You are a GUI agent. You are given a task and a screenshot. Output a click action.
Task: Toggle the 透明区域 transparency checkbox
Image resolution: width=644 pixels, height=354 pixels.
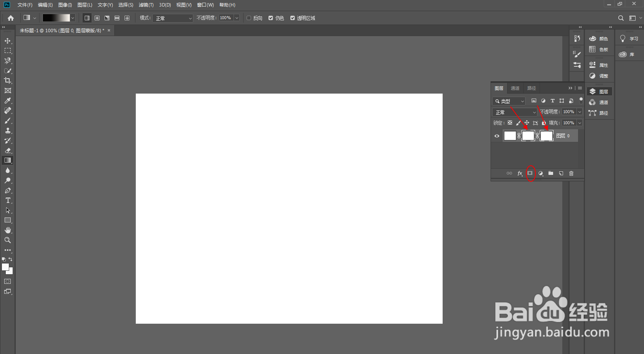[x=293, y=18]
